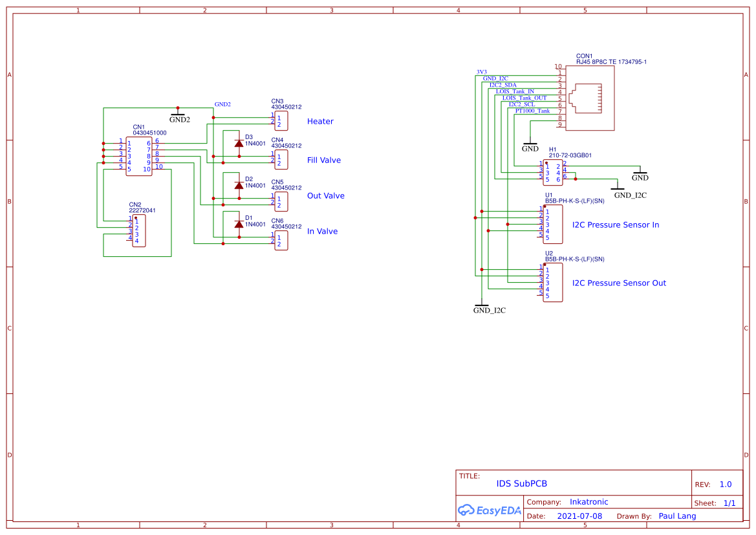Select the CN1 0430451000 connector symbol
756x535 pixels.
click(140, 155)
